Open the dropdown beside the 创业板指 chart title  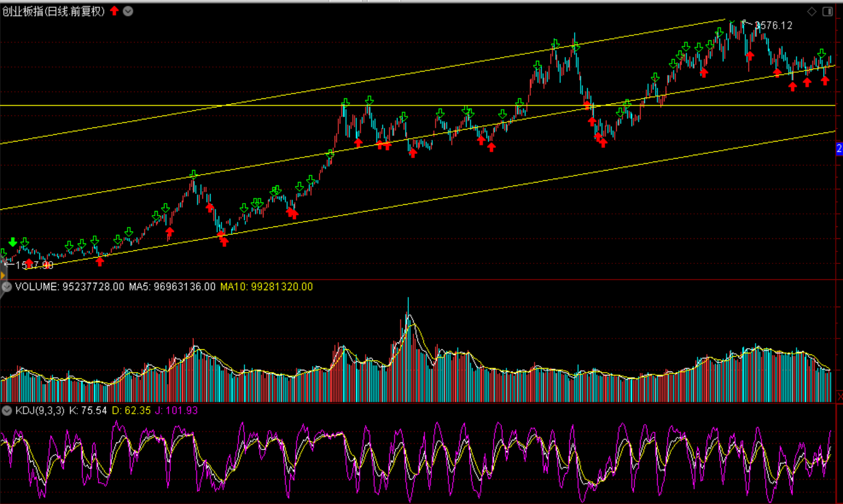(x=129, y=11)
